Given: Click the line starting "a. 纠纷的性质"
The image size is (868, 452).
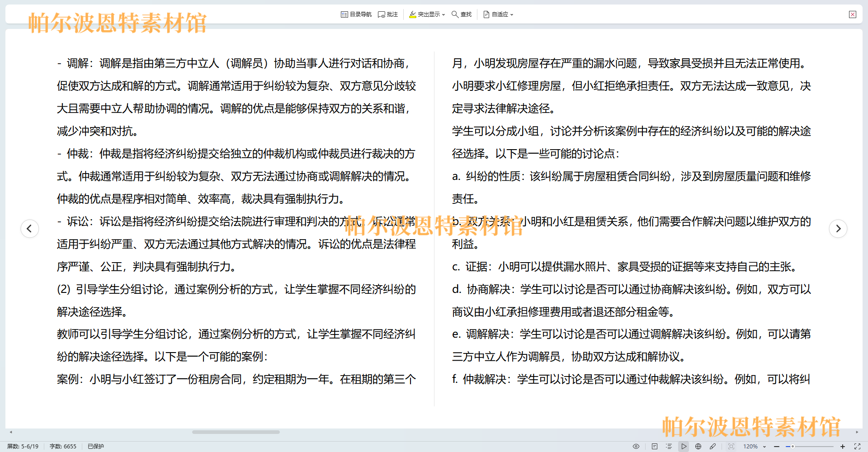Looking at the screenshot, I should pos(631,177).
